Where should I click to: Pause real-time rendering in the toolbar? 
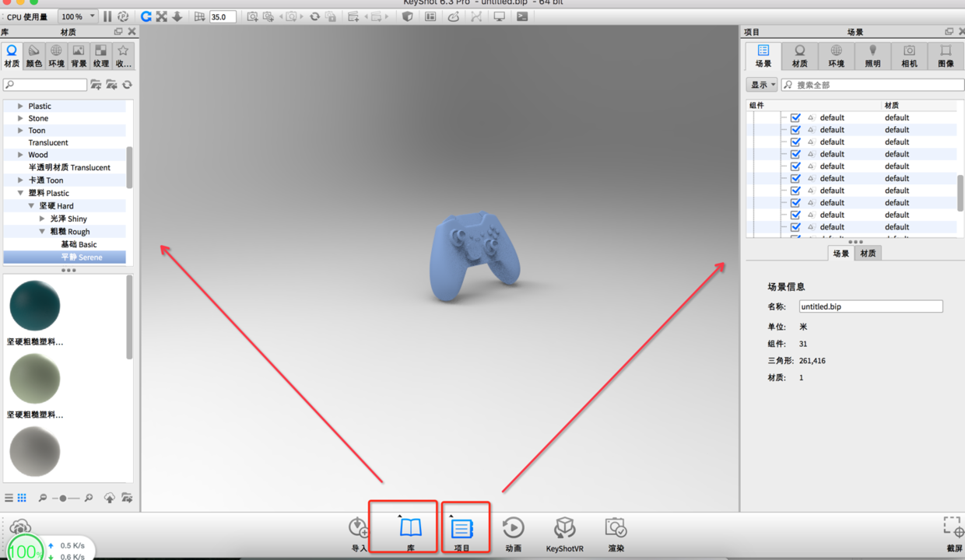pyautogui.click(x=107, y=16)
